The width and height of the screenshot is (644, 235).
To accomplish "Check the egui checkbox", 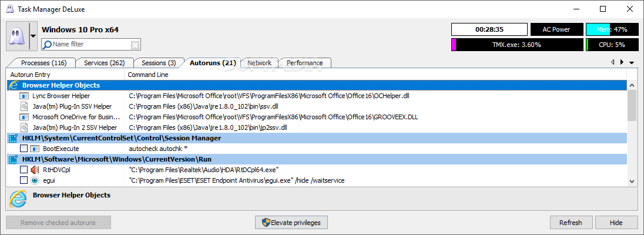I will (24, 180).
